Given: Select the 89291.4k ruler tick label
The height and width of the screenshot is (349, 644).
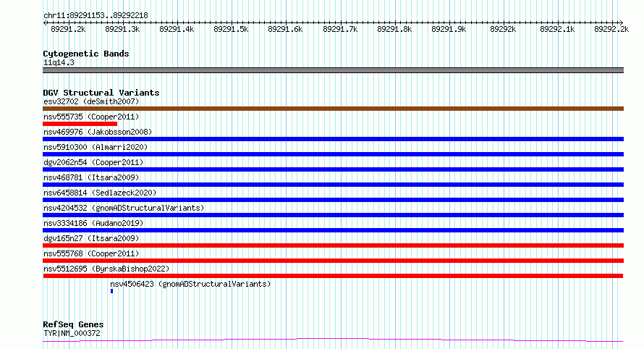Looking at the screenshot, I should [177, 30].
